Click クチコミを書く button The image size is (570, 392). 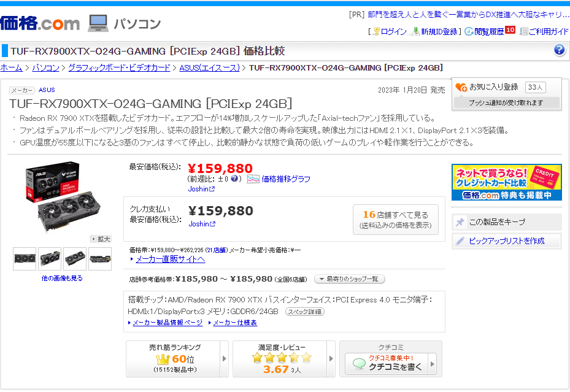pos(387,363)
